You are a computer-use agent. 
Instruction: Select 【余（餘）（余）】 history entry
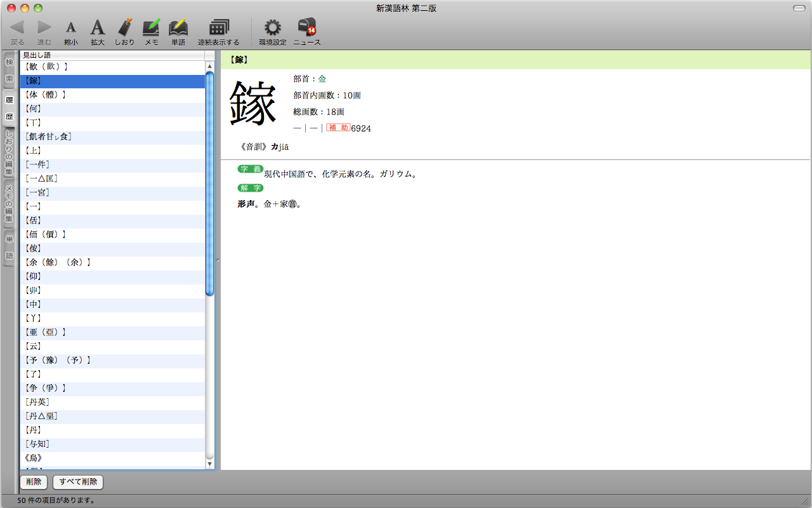pyautogui.click(x=57, y=262)
